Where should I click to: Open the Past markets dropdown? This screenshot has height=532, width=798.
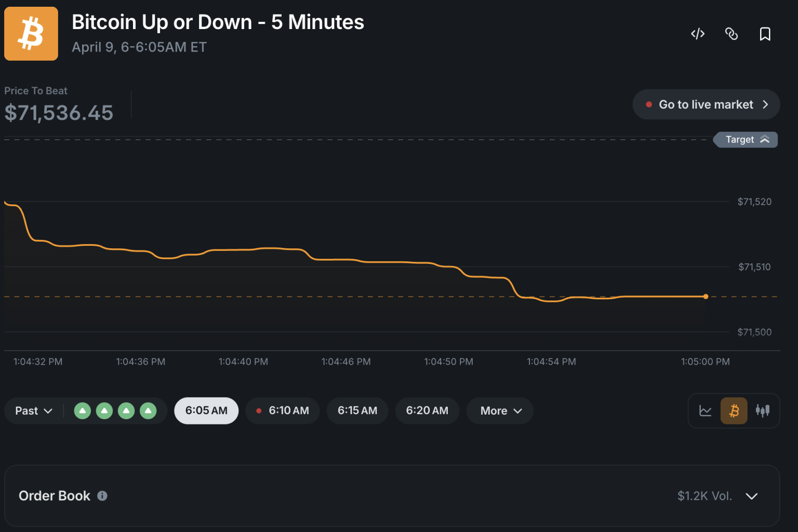(x=33, y=410)
